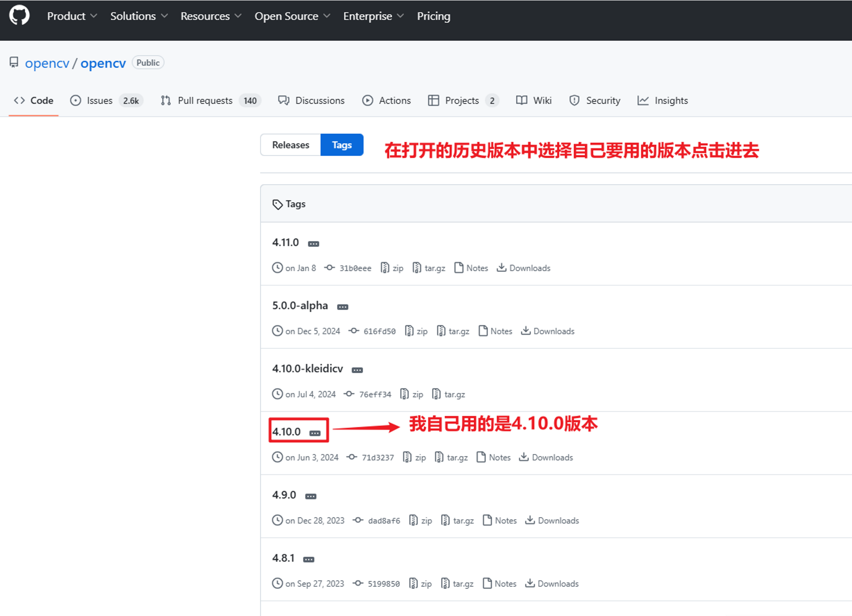Open the 4.8.1 tag
The width and height of the screenshot is (852, 616).
click(283, 558)
